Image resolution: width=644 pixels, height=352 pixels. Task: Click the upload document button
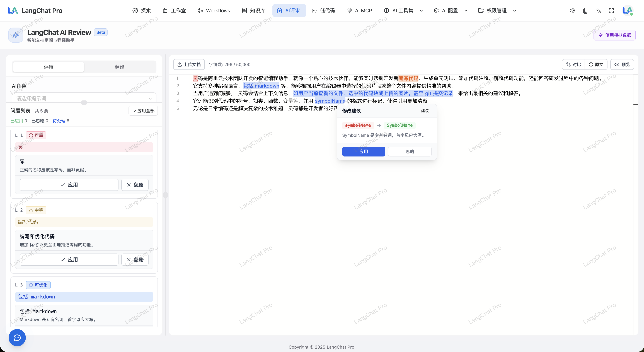[189, 64]
